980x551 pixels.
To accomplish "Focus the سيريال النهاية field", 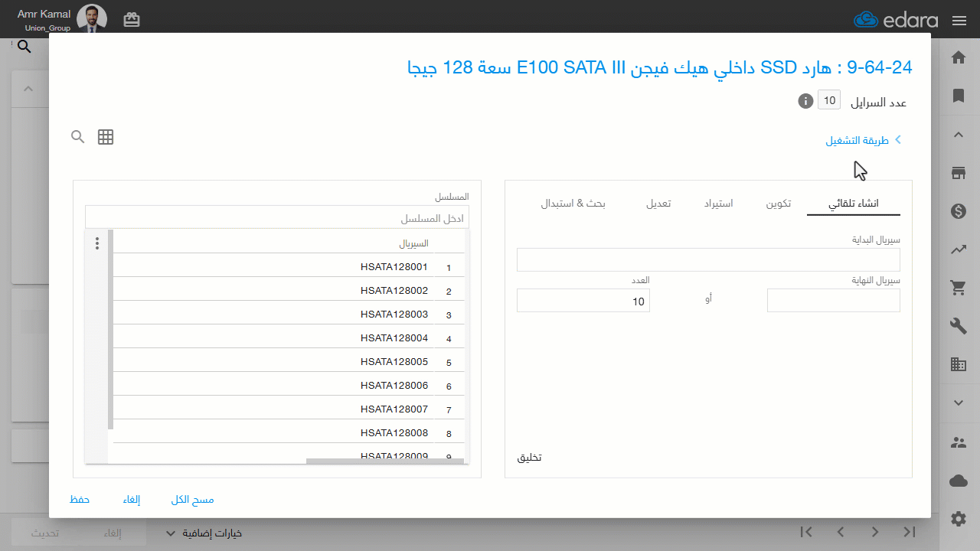I will (834, 301).
